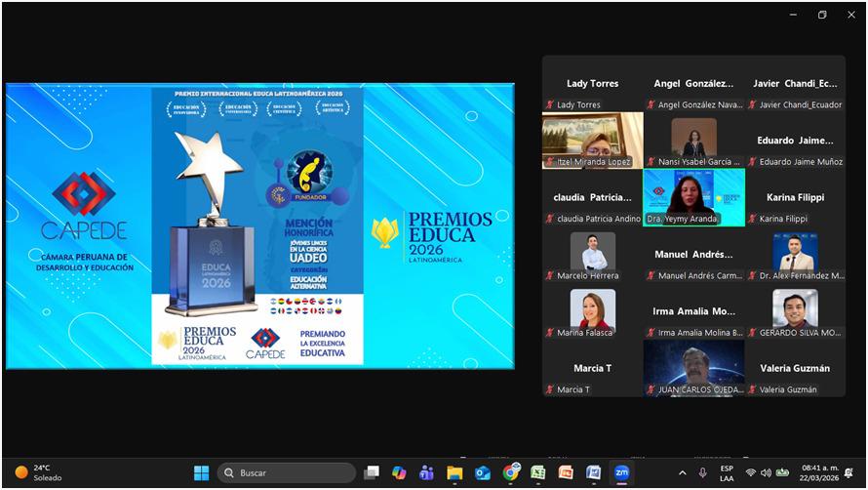The height and width of the screenshot is (490, 868).
Task: Select Dra. Yeymy Aranda's video tile
Action: (693, 197)
